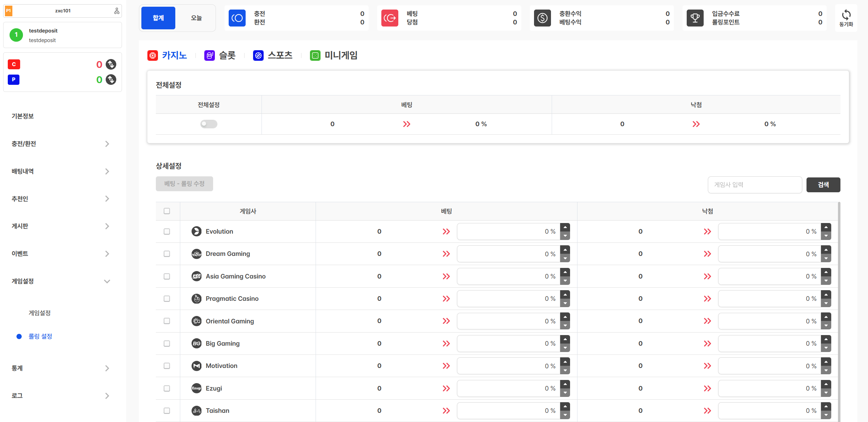Toggle the 전체설정 switch on
The height and width of the screenshot is (422, 868).
coord(209,124)
